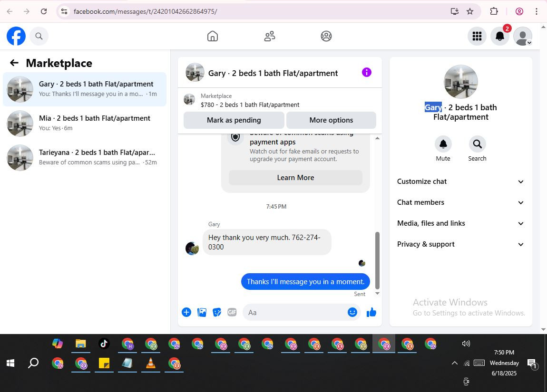Click the Facebook logo

tap(16, 36)
